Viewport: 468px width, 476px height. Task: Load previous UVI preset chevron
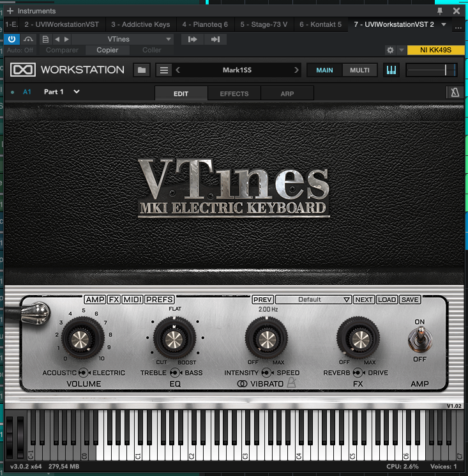178,70
